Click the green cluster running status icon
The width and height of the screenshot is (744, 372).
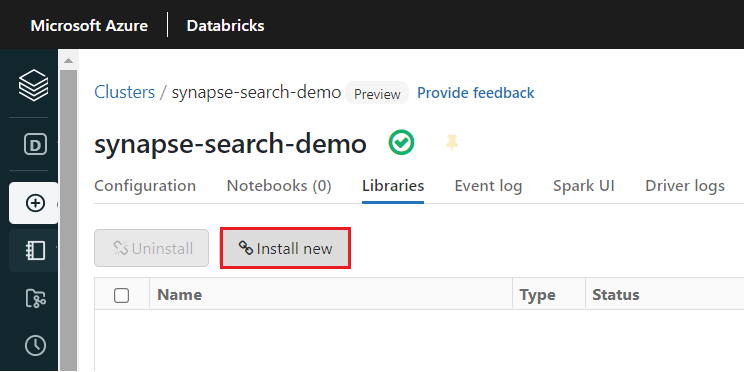[401, 143]
